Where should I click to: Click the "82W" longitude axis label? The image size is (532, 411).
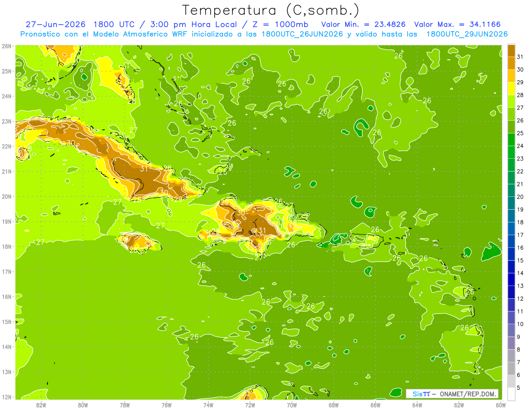[x=41, y=405]
